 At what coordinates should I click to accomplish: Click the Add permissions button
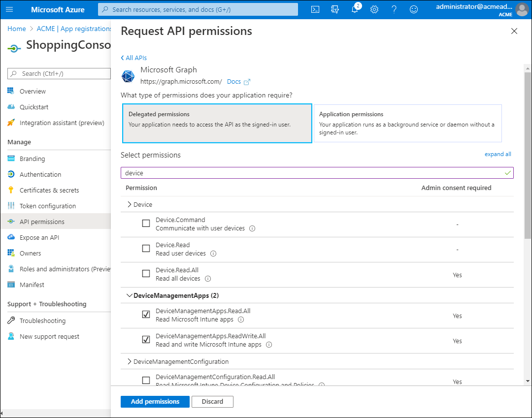(x=155, y=401)
